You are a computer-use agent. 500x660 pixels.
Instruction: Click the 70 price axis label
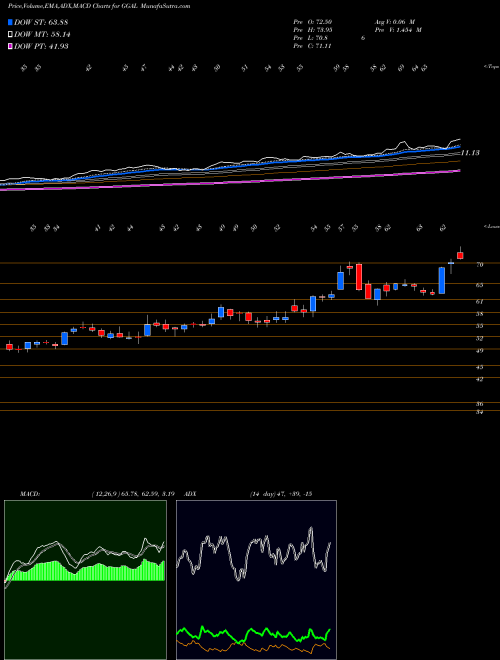click(479, 264)
